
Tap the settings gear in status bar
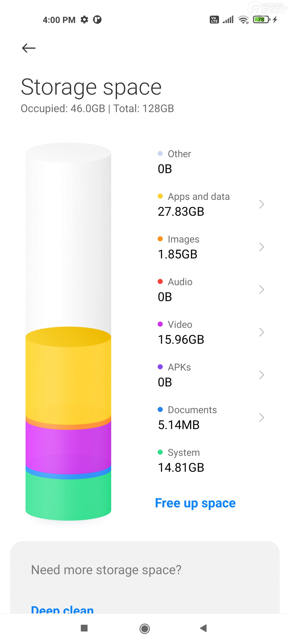pos(84,20)
